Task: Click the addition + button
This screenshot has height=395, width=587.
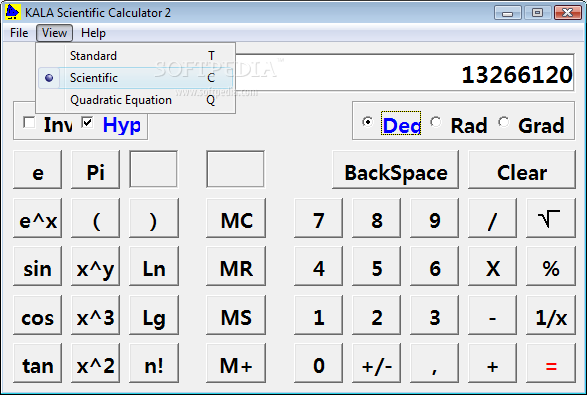Action: tap(492, 363)
